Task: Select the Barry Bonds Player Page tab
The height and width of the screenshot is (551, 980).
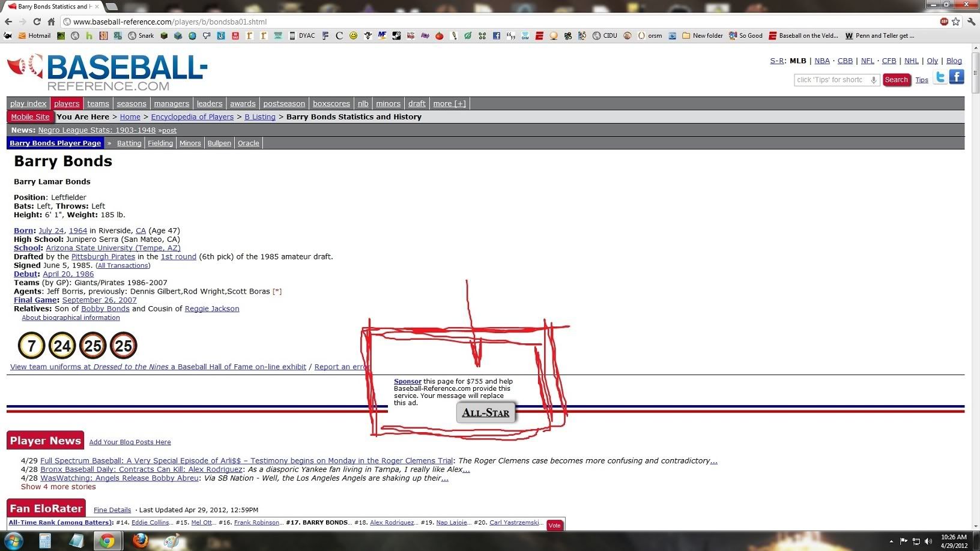Action: pyautogui.click(x=55, y=143)
